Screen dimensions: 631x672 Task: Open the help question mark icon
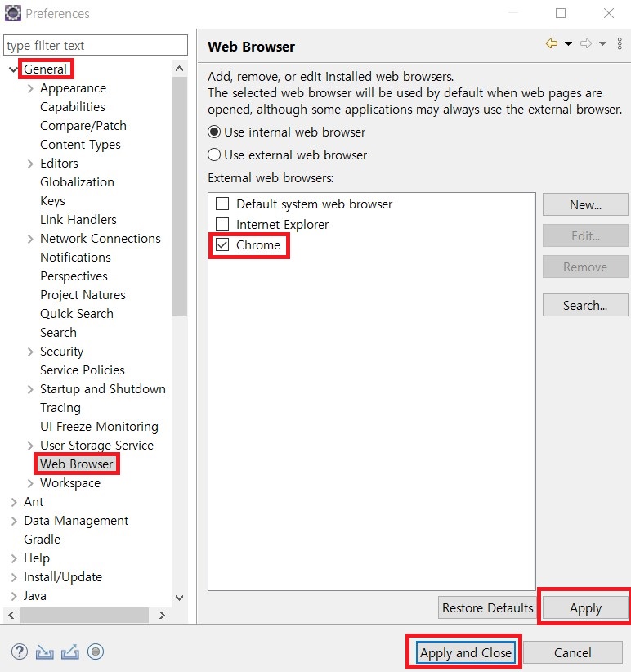tap(20, 652)
